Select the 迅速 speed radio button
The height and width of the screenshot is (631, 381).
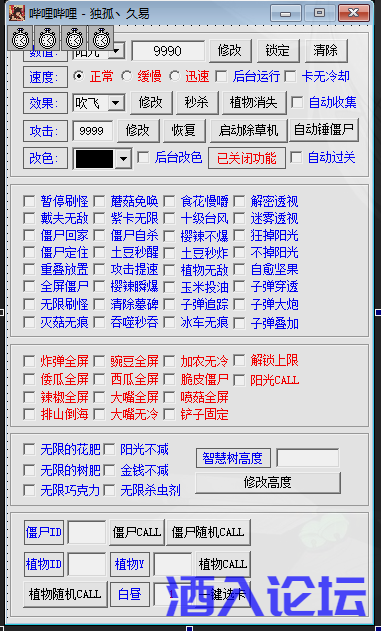click(175, 76)
